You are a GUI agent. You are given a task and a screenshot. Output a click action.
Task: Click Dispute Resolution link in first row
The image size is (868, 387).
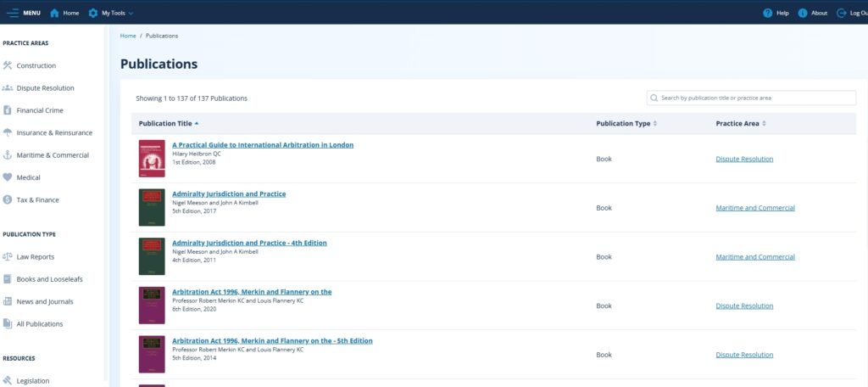tap(744, 159)
